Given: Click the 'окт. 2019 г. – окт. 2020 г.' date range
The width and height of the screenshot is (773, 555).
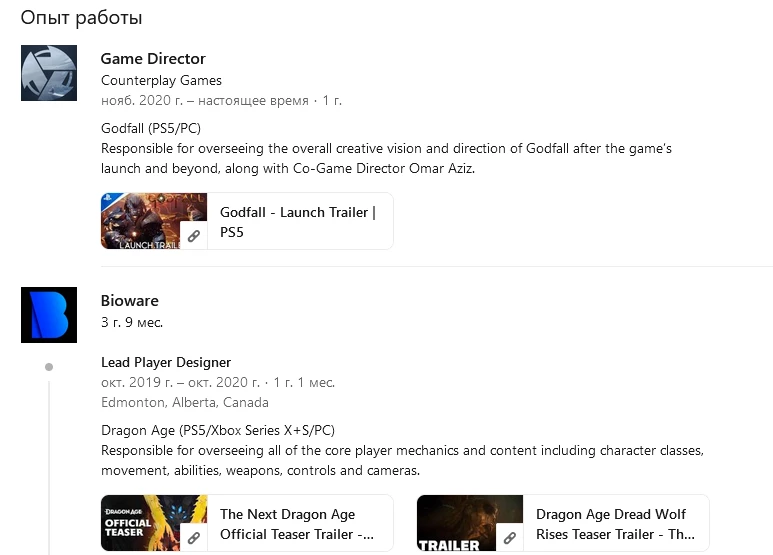Looking at the screenshot, I should 180,382.
